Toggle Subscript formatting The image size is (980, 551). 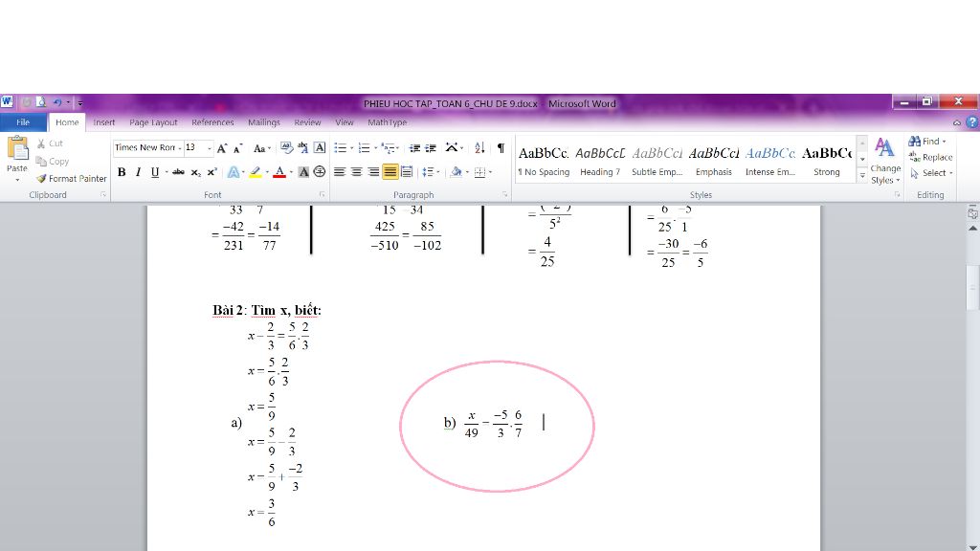[x=195, y=172]
